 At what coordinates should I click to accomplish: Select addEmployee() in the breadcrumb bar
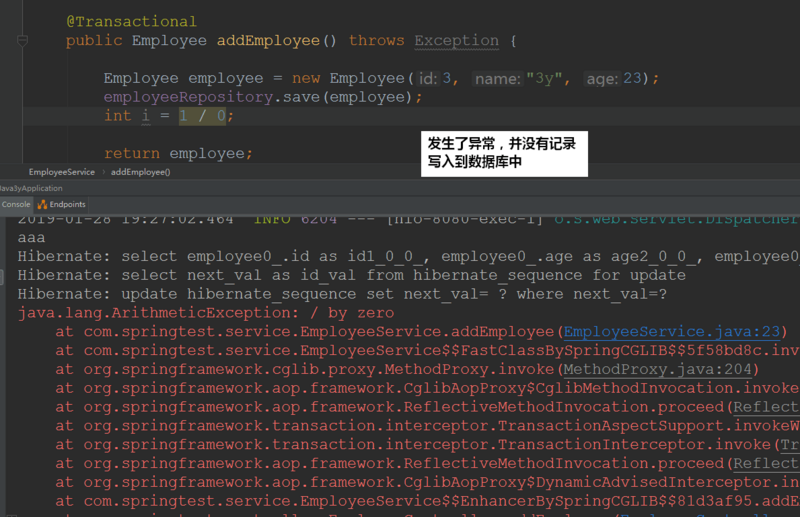pyautogui.click(x=141, y=172)
